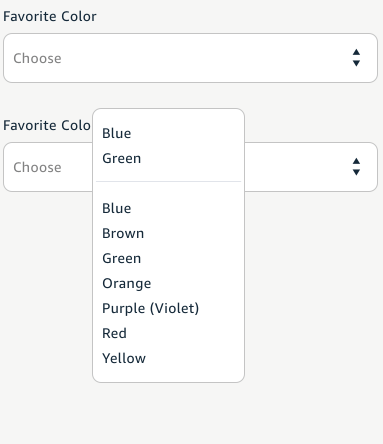The width and height of the screenshot is (383, 444).
Task: Select the Yellow option
Action: (124, 358)
